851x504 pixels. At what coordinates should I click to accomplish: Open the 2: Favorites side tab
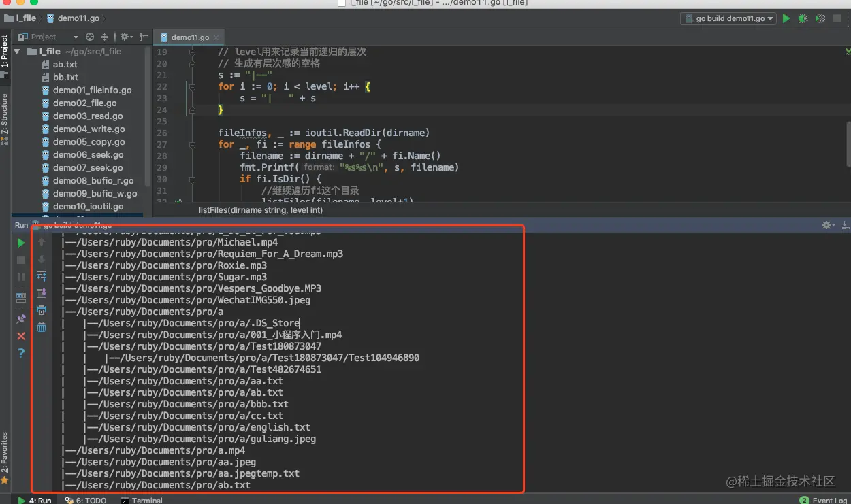[x=5, y=457]
